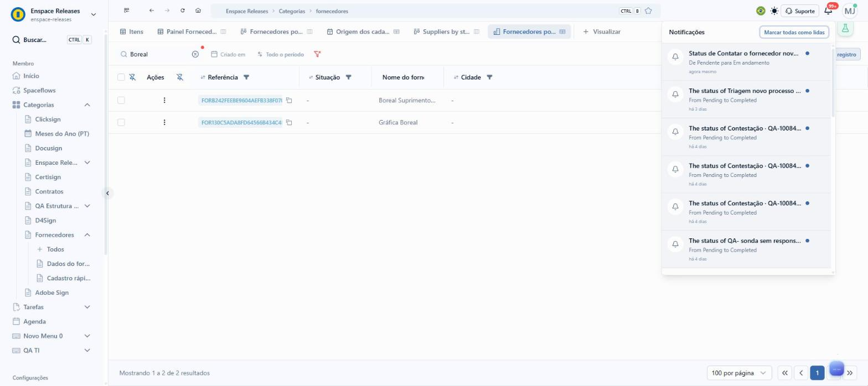Select all rows with header checkbox
Screen dimensions: 868x386
[x=121, y=77]
